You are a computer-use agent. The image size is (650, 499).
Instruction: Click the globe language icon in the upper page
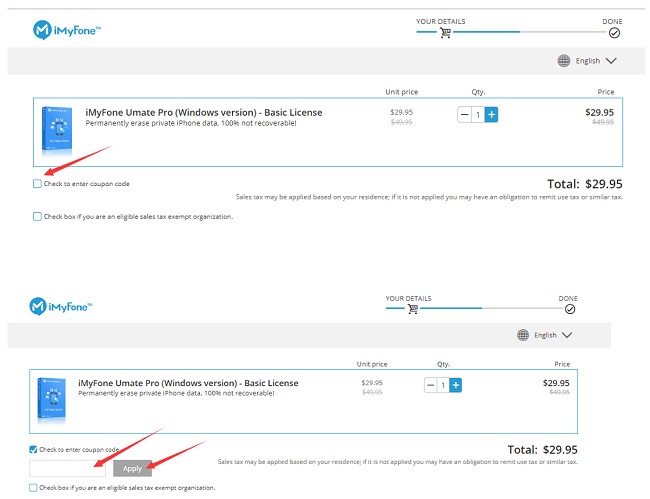pos(564,61)
